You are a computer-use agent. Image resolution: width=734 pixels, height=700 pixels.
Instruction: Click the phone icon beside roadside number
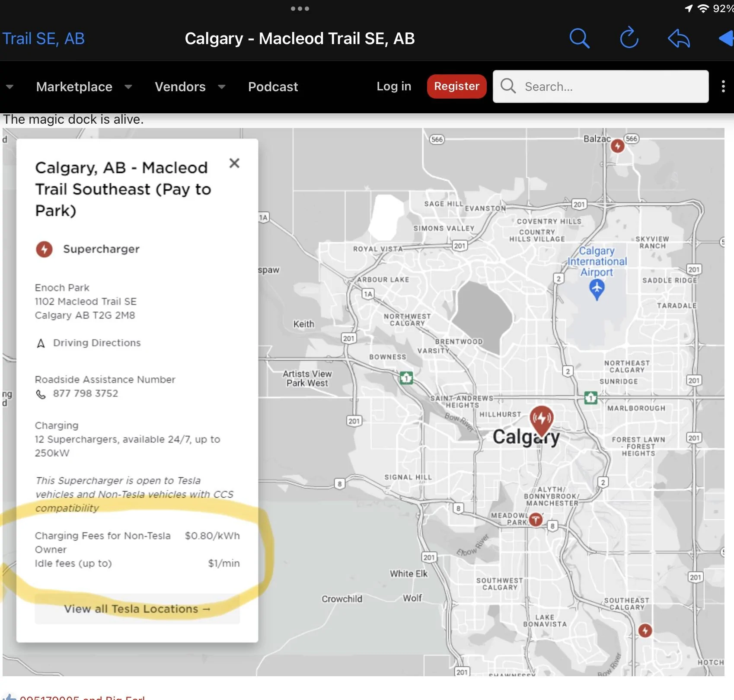(x=41, y=394)
